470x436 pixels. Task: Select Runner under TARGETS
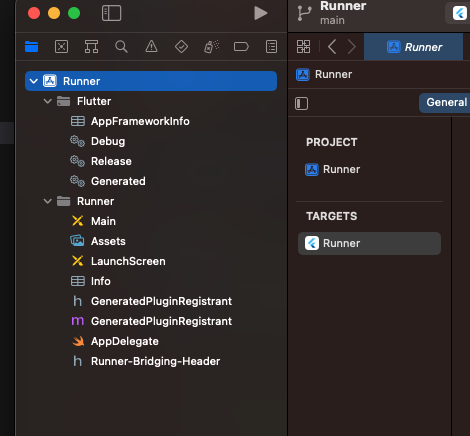(x=369, y=243)
